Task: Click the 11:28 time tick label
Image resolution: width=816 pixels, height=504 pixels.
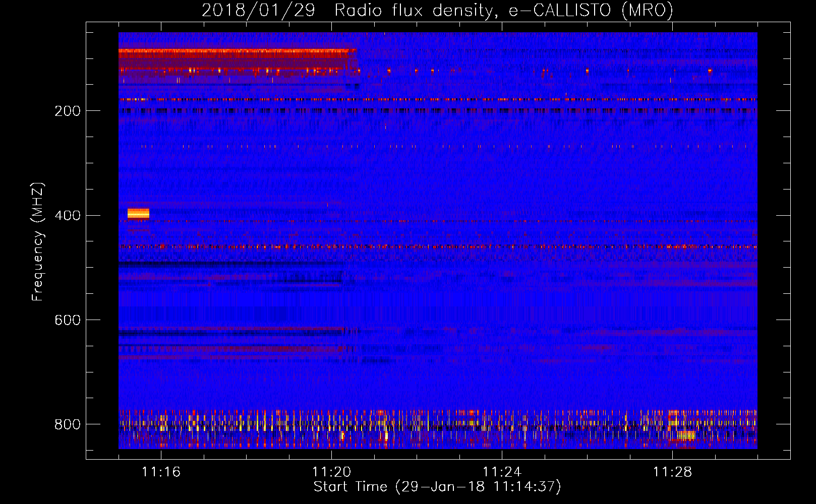Action: tap(672, 472)
